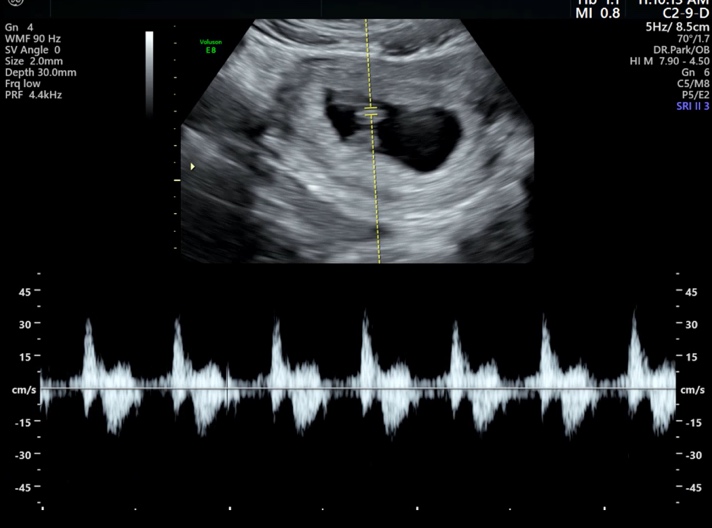The width and height of the screenshot is (712, 528).
Task: Click the green Voluson E8 logo
Action: coord(211,46)
